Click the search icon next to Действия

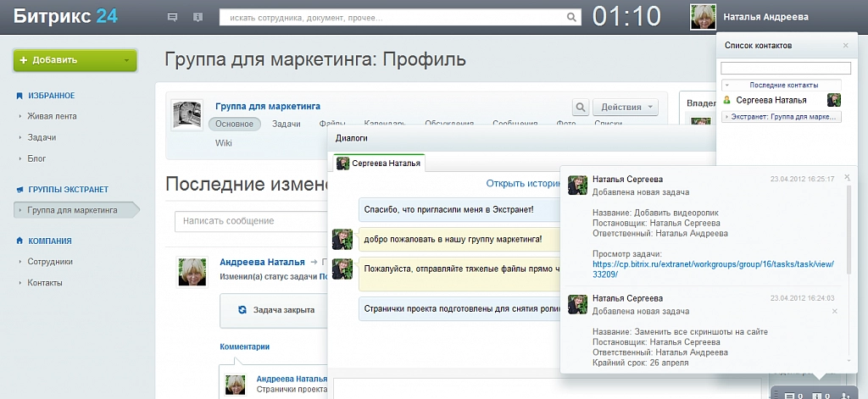click(x=580, y=107)
